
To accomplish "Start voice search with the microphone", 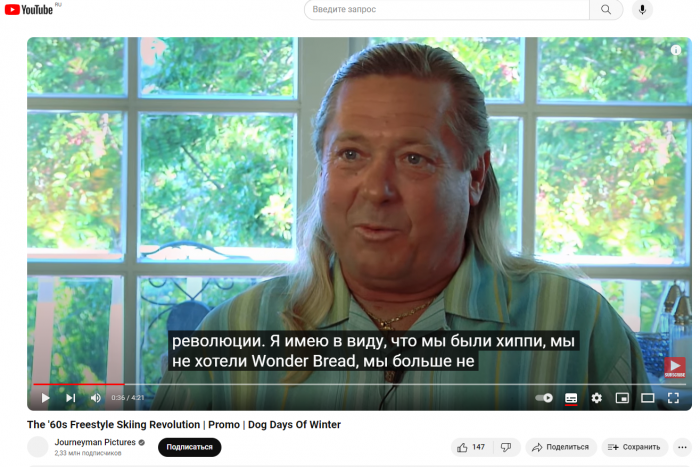I will point(642,9).
